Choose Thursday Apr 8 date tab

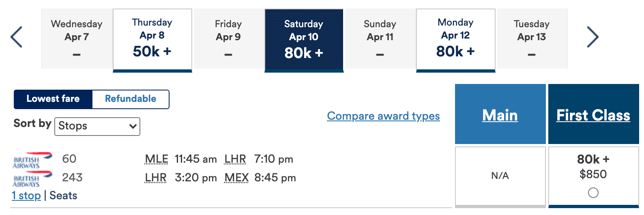(x=152, y=40)
